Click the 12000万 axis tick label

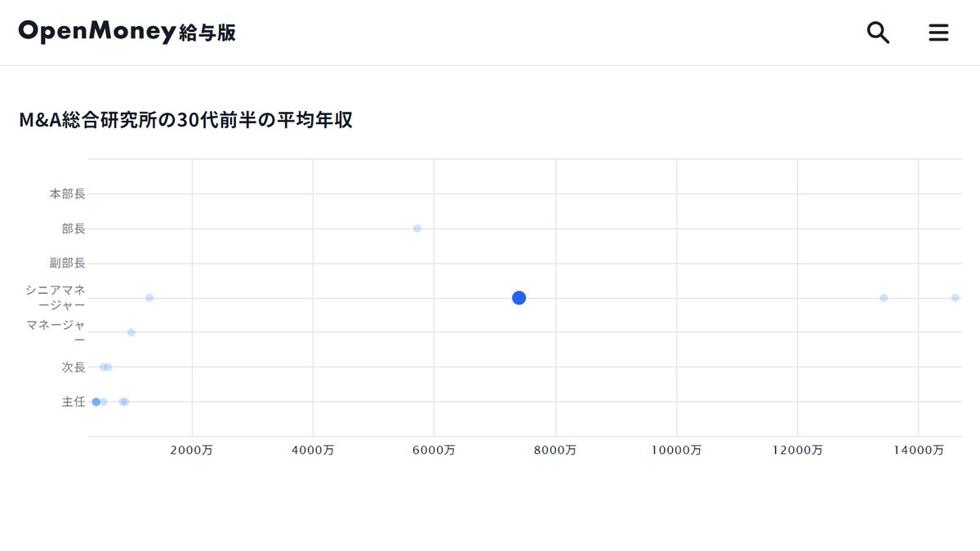(798, 450)
